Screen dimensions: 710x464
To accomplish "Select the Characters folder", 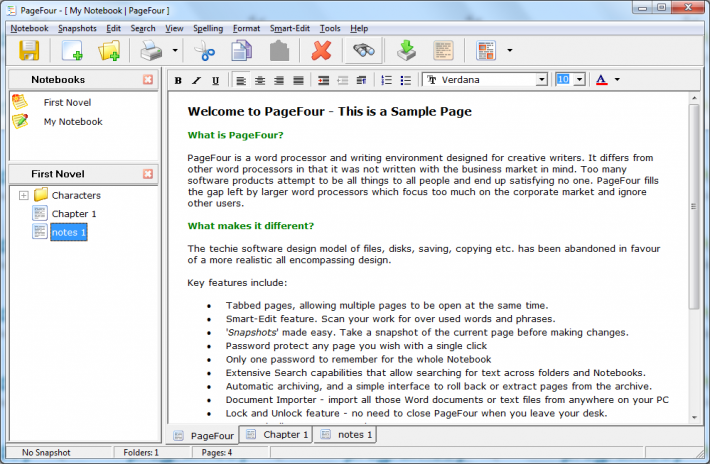I will (x=76, y=195).
